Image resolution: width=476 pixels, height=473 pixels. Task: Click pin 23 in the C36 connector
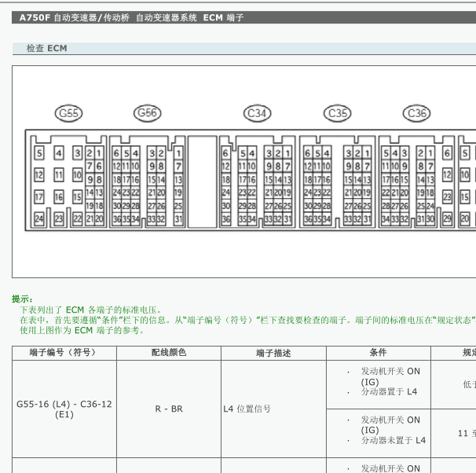(447, 197)
